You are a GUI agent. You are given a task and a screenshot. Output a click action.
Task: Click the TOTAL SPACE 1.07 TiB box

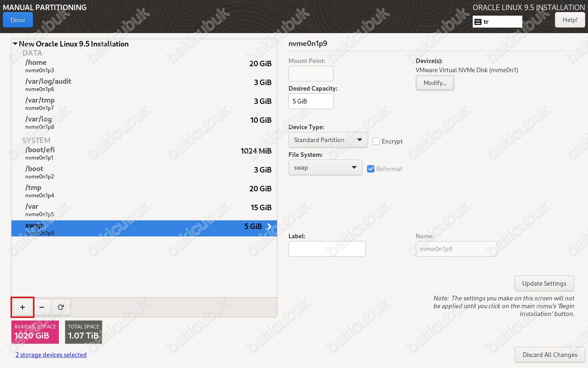(84, 332)
